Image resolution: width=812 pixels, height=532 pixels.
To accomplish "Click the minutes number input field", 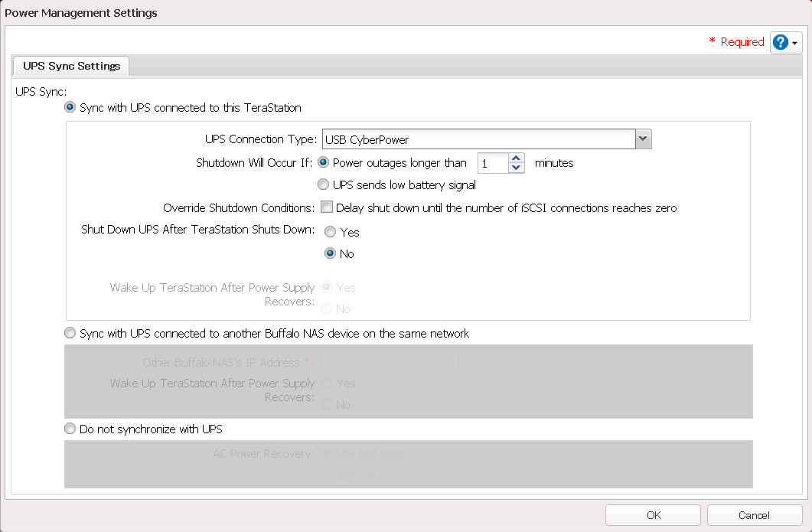I will 493,163.
